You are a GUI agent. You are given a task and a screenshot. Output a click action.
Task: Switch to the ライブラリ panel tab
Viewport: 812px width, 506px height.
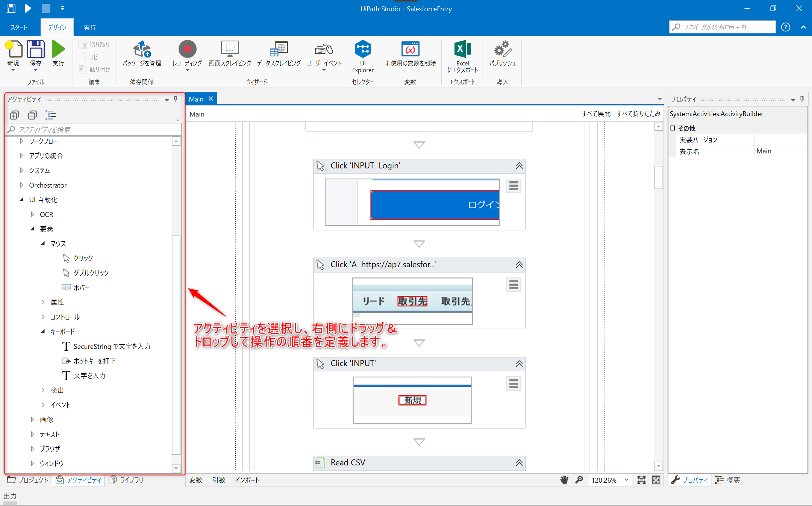(x=126, y=480)
